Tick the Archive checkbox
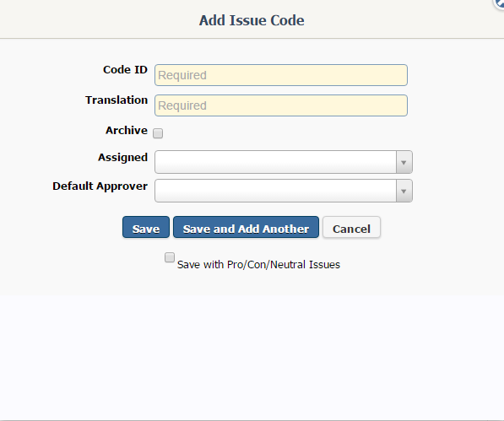Viewport: 504px width, 421px height. coord(158,133)
